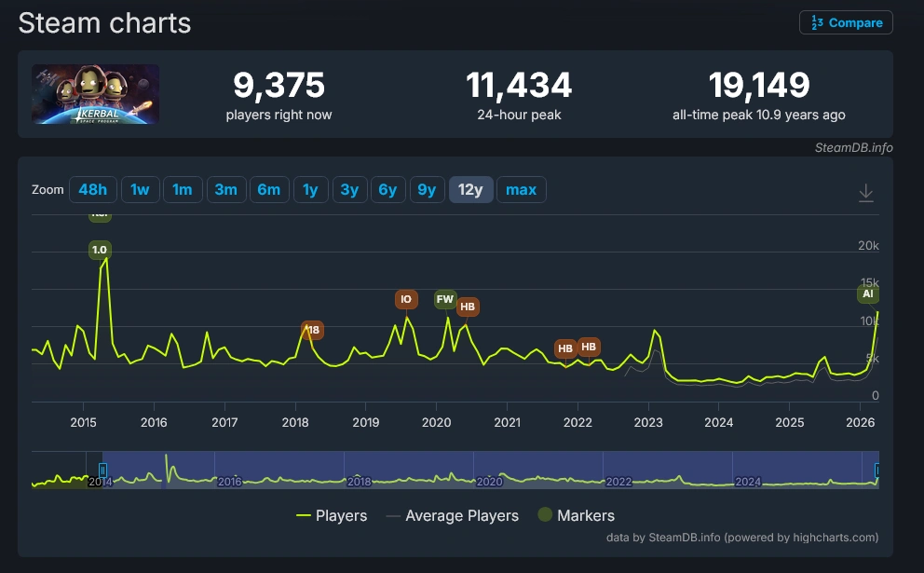Image resolution: width=924 pixels, height=573 pixels.
Task: Click the 19,149 all-time peak value
Action: pos(759,85)
